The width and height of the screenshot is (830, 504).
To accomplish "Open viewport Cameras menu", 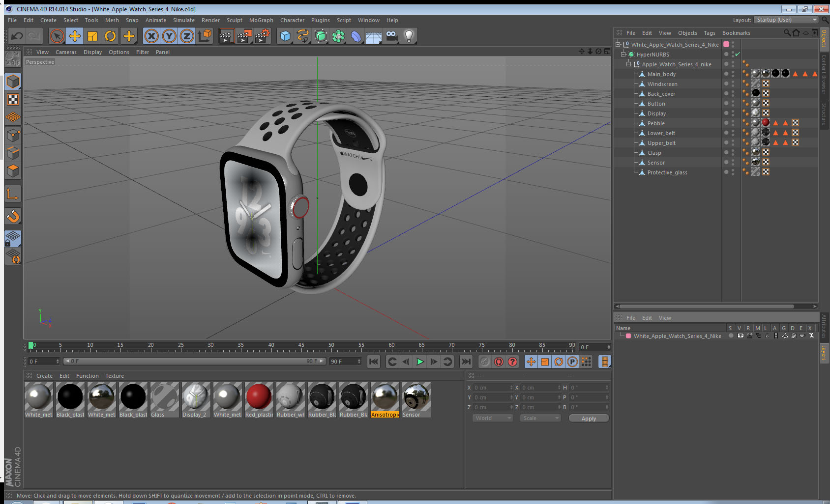I will click(66, 52).
